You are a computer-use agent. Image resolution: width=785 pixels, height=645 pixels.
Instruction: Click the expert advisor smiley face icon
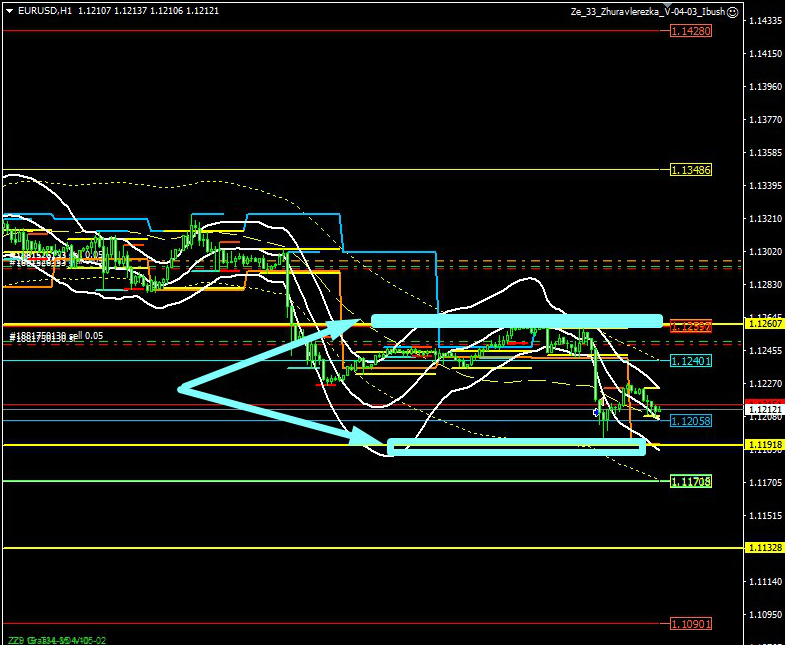(x=733, y=12)
